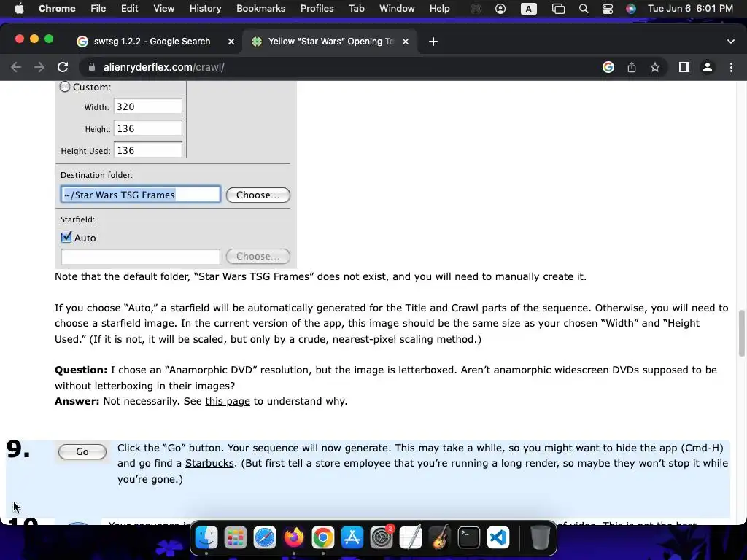This screenshot has width=747, height=560.
Task: Close the Yellow Star Wars tab
Action: tap(406, 42)
